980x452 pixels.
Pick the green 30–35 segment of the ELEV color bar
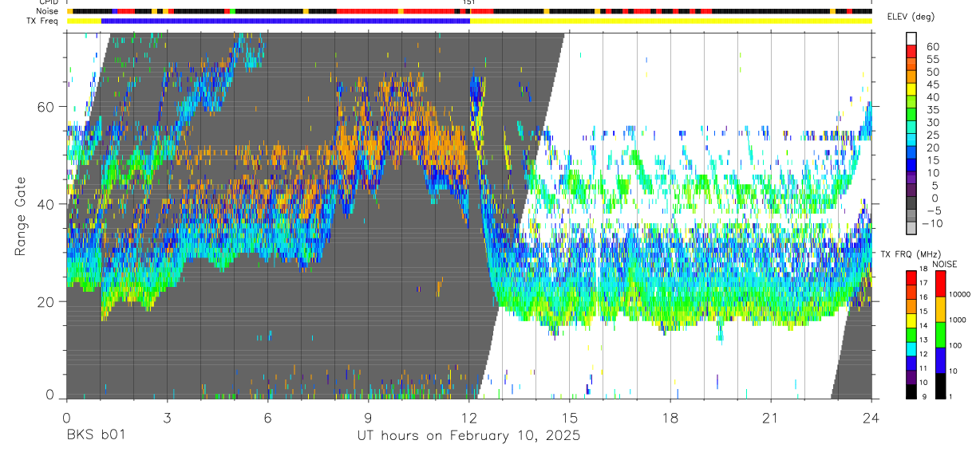click(912, 116)
